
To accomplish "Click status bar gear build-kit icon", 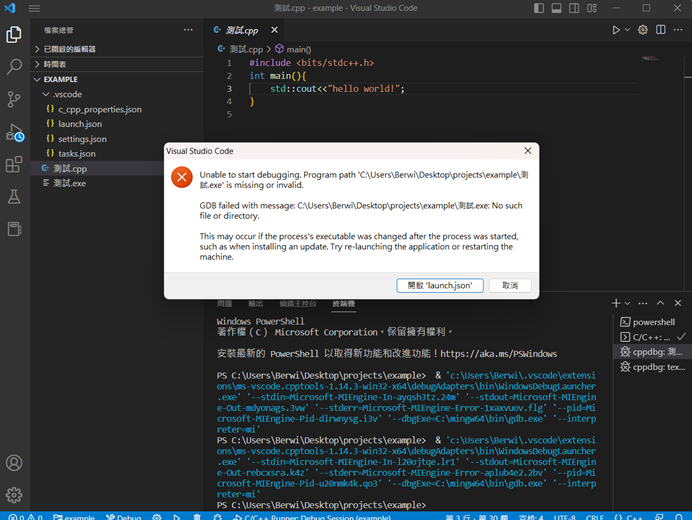I will [157, 516].
